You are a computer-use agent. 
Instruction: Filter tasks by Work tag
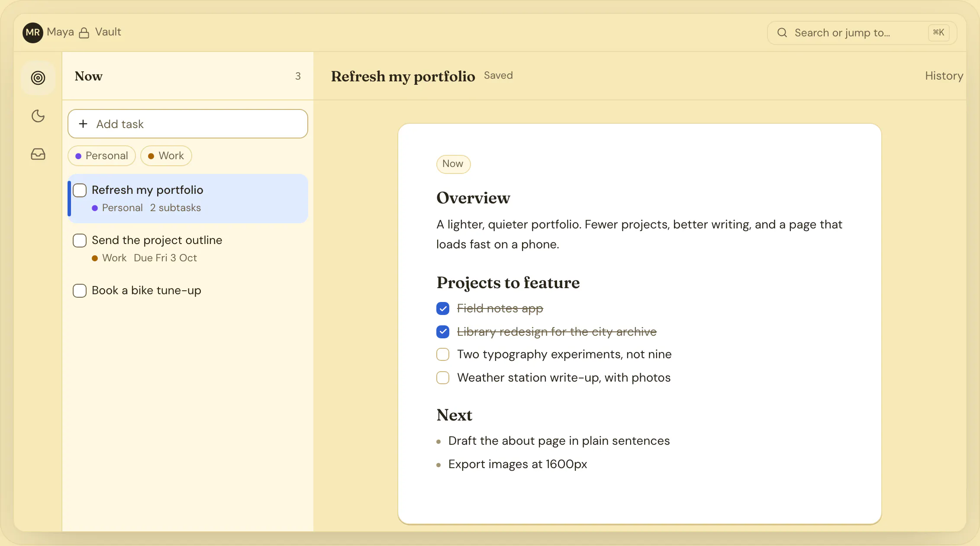tap(166, 156)
